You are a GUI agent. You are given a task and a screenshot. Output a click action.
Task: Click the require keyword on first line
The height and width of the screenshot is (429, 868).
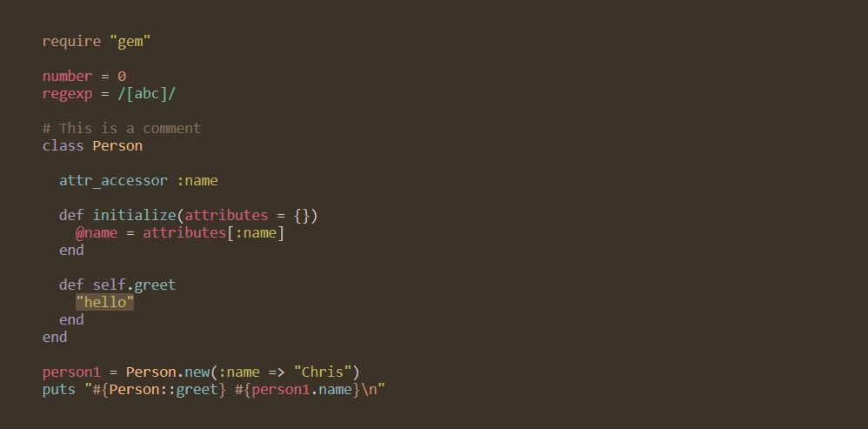pyautogui.click(x=71, y=42)
